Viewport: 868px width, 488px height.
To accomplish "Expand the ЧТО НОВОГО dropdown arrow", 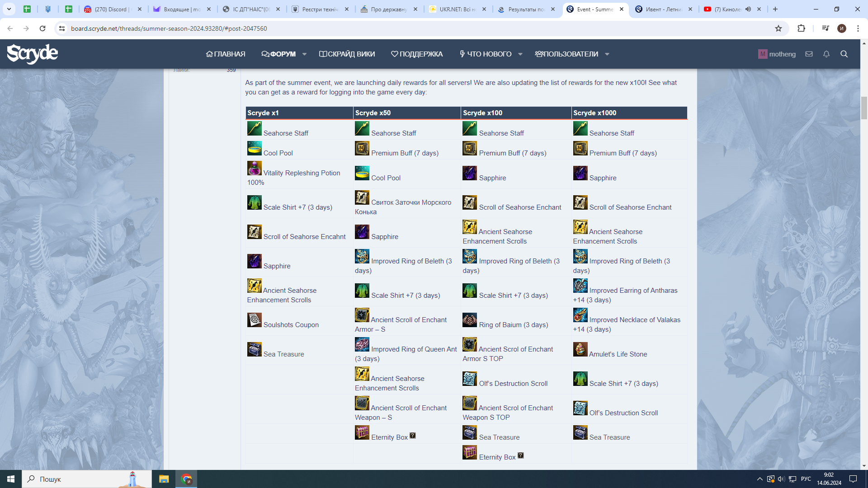I will click(520, 54).
